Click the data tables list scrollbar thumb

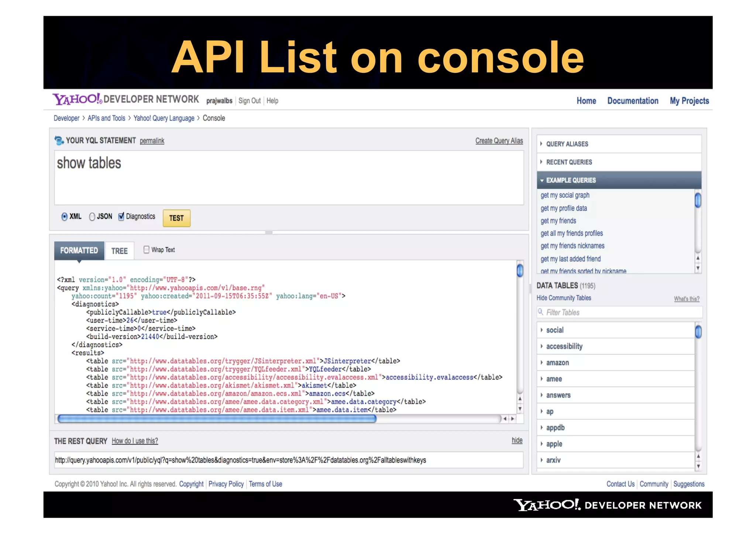pyautogui.click(x=698, y=332)
